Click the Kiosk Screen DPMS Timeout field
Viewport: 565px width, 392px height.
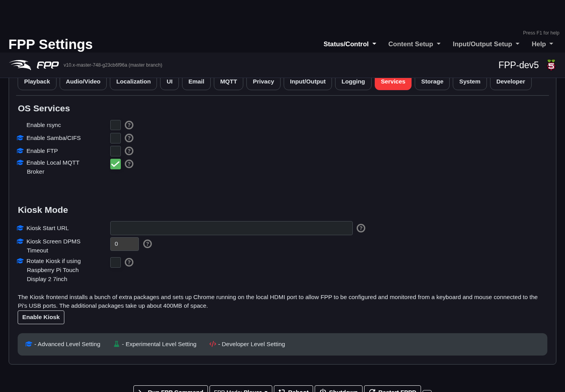tap(124, 244)
